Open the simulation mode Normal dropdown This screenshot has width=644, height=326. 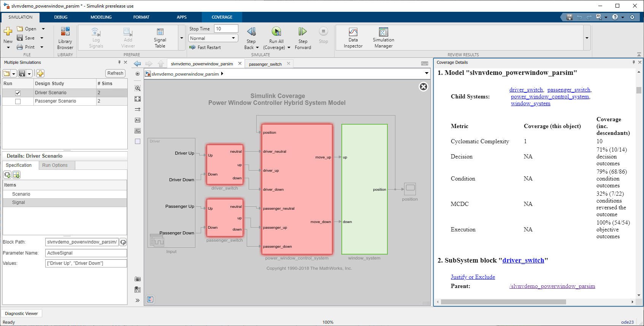coord(213,38)
